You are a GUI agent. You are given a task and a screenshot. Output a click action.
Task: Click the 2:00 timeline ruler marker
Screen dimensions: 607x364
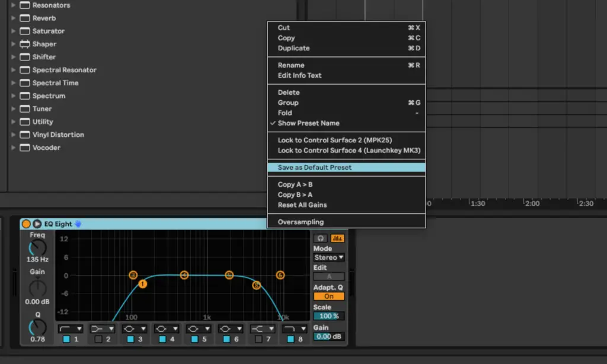pos(532,204)
